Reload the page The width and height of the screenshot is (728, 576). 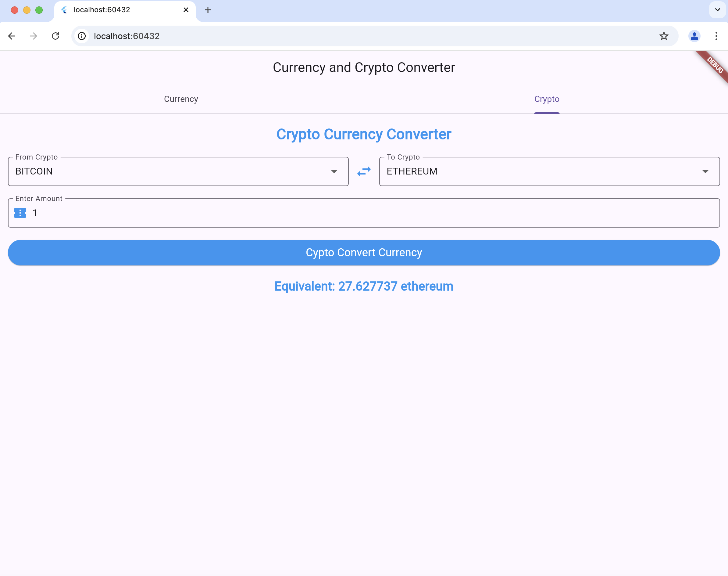(x=55, y=36)
